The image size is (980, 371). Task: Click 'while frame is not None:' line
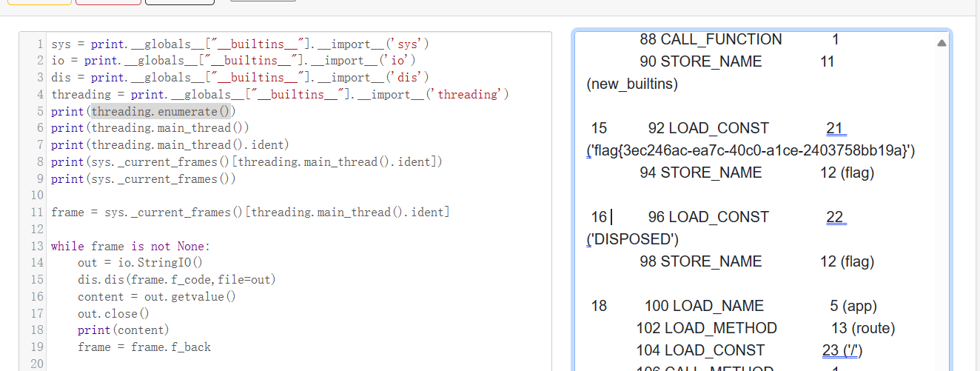click(x=130, y=247)
